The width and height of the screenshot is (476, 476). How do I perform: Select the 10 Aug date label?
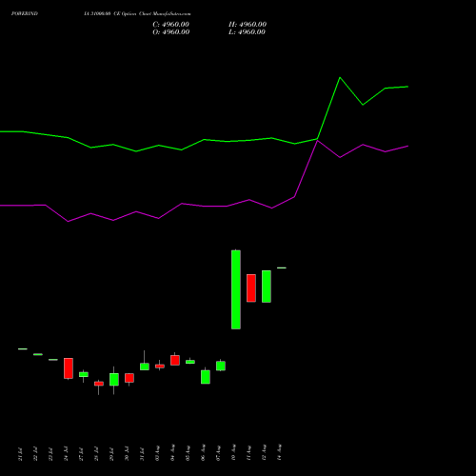pyautogui.click(x=233, y=453)
